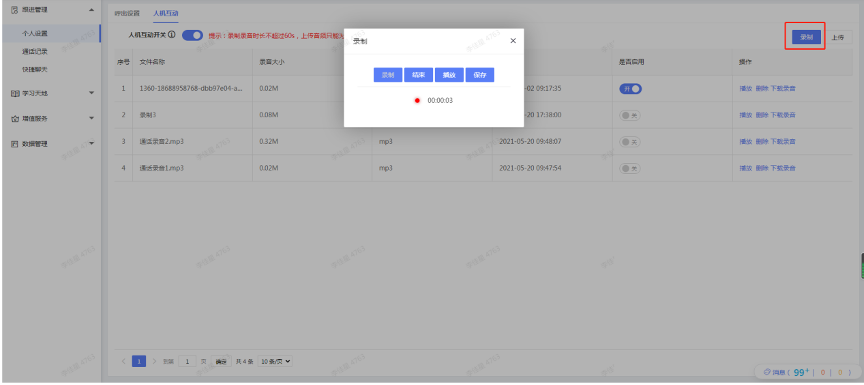
Task: Go to next page arrow
Action: 155,361
